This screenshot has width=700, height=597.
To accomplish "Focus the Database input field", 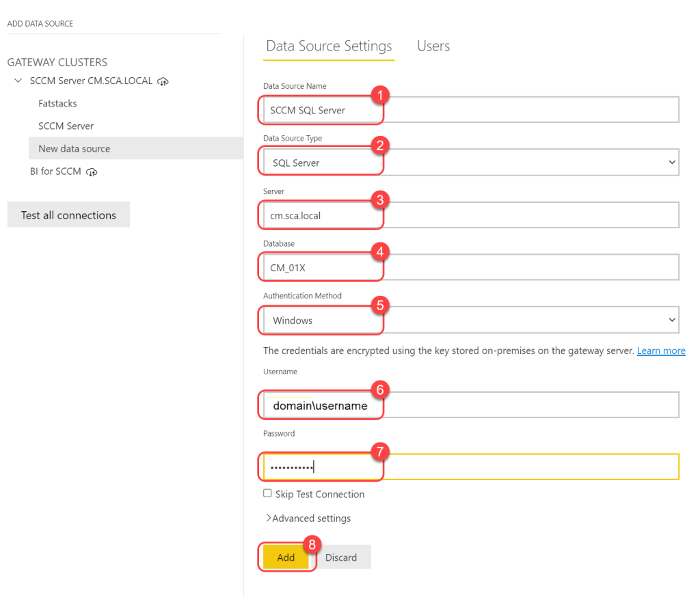I will click(470, 268).
